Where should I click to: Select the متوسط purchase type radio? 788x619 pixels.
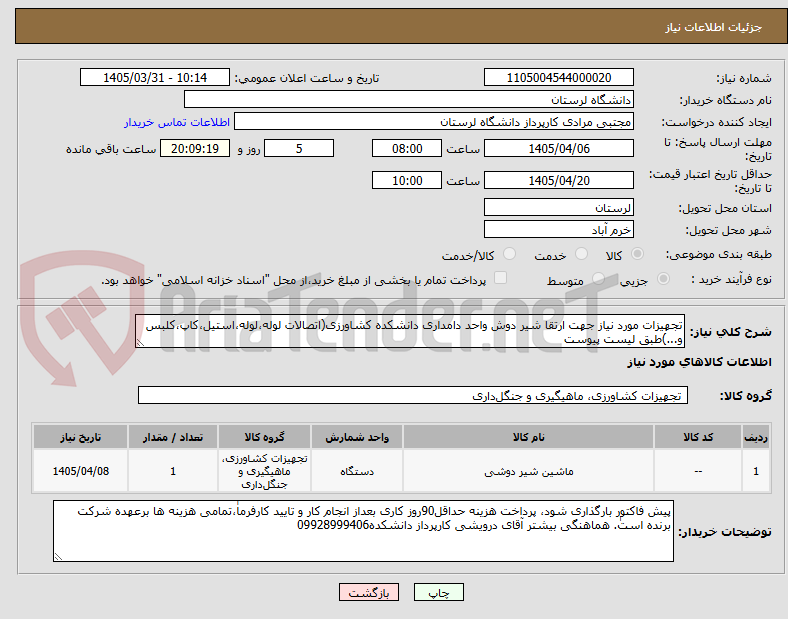coord(598,279)
